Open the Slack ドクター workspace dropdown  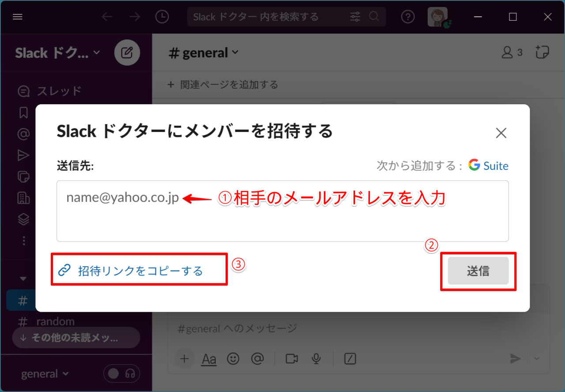pyautogui.click(x=57, y=53)
